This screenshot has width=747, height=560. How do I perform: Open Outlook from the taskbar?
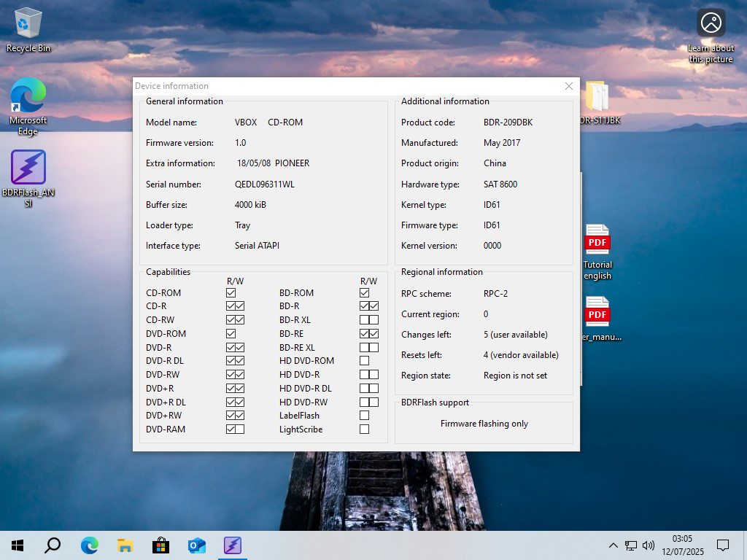[196, 545]
